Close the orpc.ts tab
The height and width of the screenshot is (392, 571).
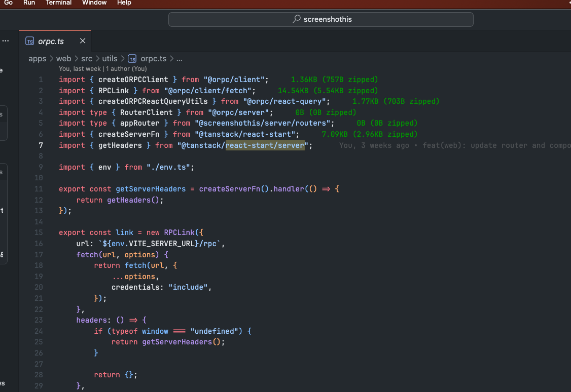click(x=83, y=41)
